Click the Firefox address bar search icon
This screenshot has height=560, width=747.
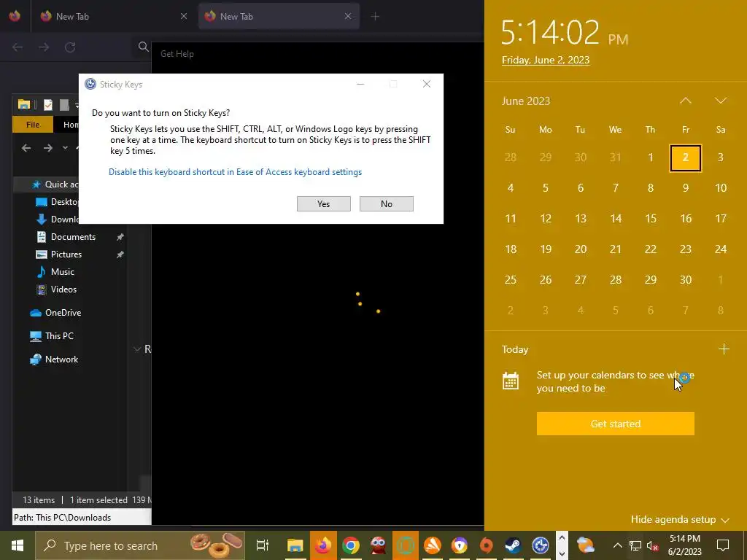[143, 47]
